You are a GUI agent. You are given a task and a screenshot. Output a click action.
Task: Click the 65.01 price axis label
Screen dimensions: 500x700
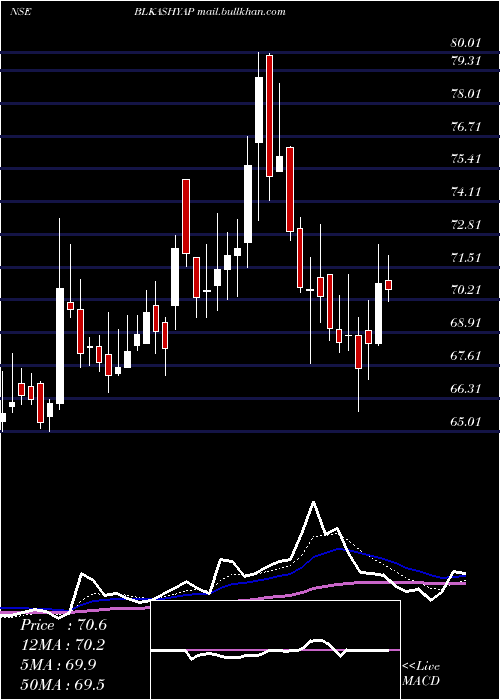pos(466,421)
